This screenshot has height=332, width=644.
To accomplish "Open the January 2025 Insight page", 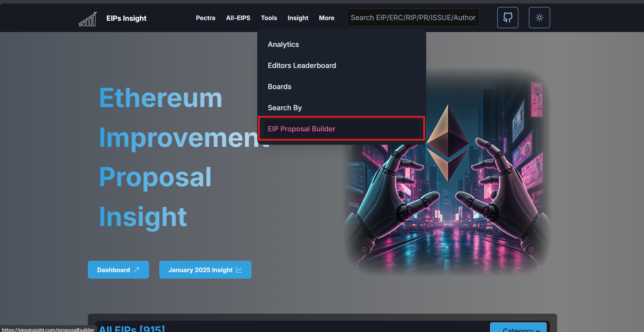I will click(205, 270).
